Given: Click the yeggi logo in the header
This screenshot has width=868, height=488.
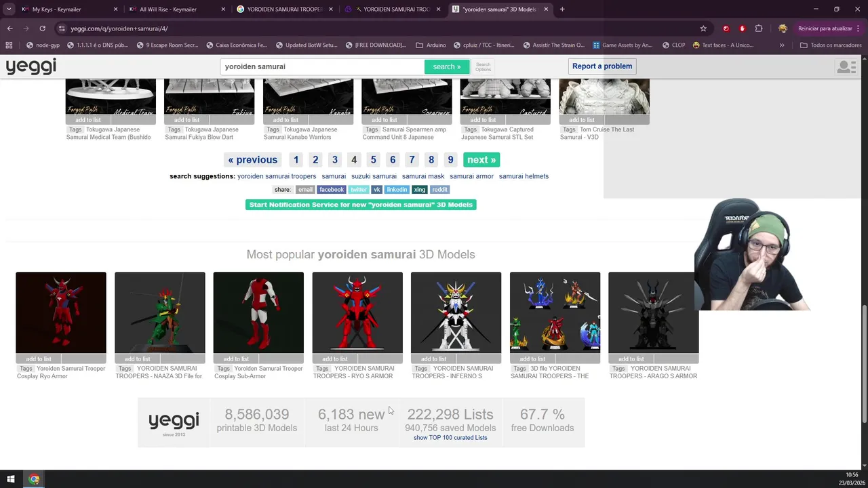Looking at the screenshot, I should coord(31,66).
